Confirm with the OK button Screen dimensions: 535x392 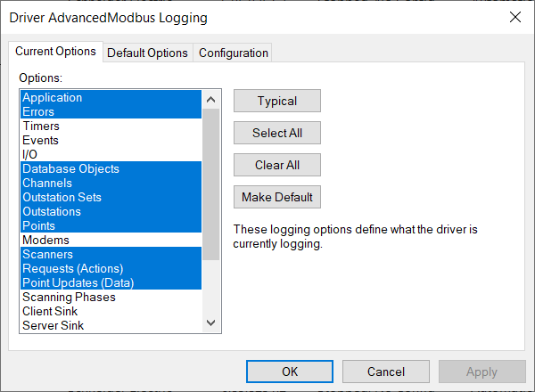[x=290, y=372]
